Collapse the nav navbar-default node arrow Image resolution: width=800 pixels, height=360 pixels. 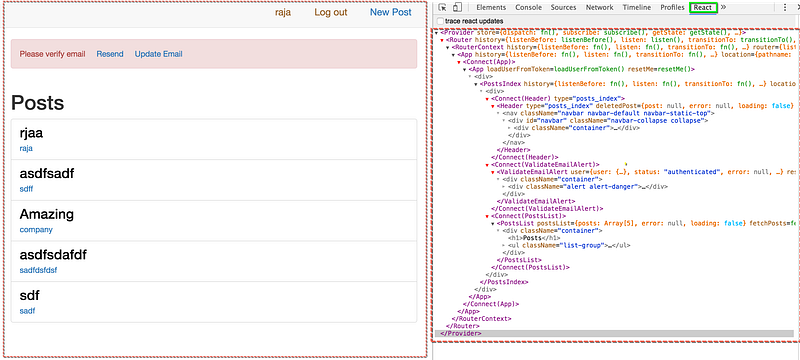click(x=498, y=114)
